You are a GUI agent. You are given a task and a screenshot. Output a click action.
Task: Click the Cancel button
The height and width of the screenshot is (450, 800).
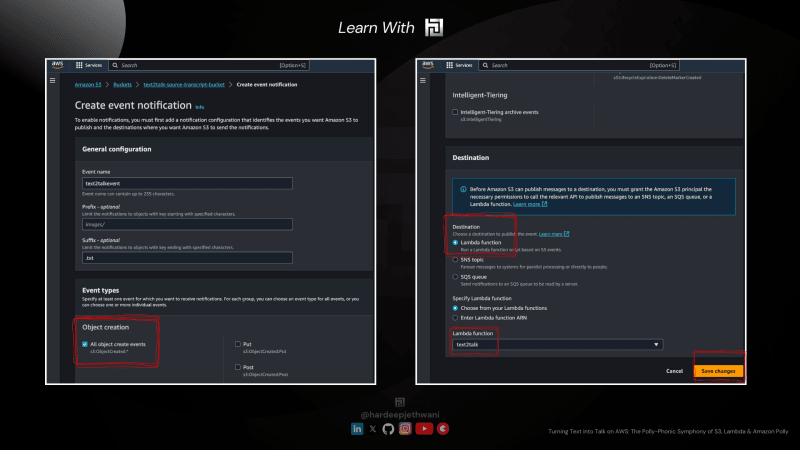[x=674, y=371]
